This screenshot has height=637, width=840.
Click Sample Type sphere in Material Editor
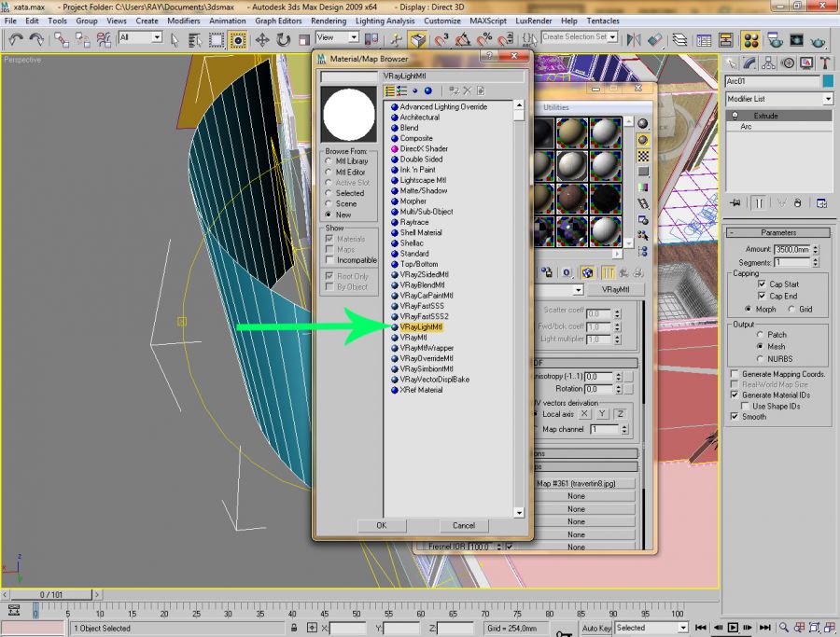(642, 124)
